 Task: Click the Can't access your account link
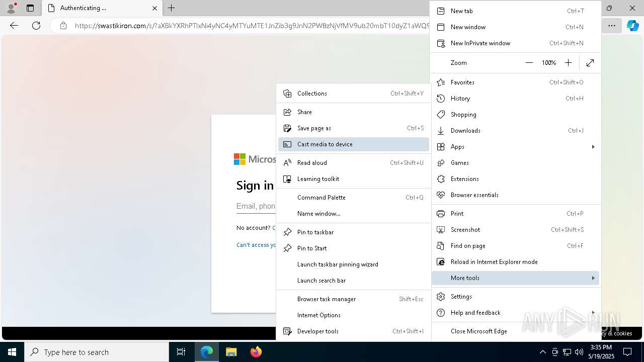[256, 245]
